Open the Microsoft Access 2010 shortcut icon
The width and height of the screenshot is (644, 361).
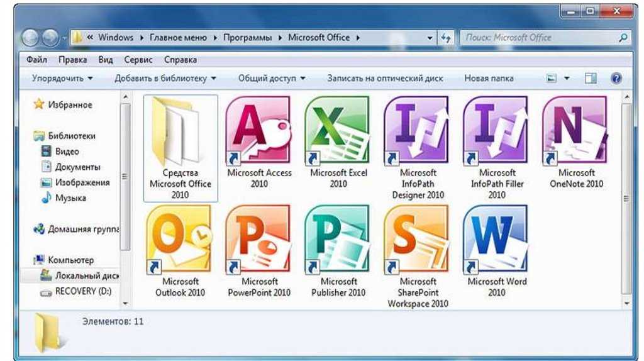pyautogui.click(x=258, y=130)
